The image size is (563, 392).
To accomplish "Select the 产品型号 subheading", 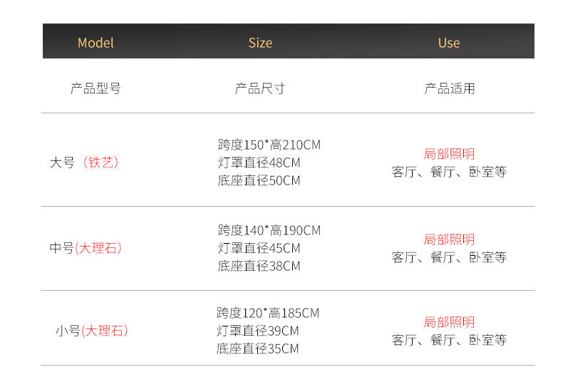I will (95, 88).
